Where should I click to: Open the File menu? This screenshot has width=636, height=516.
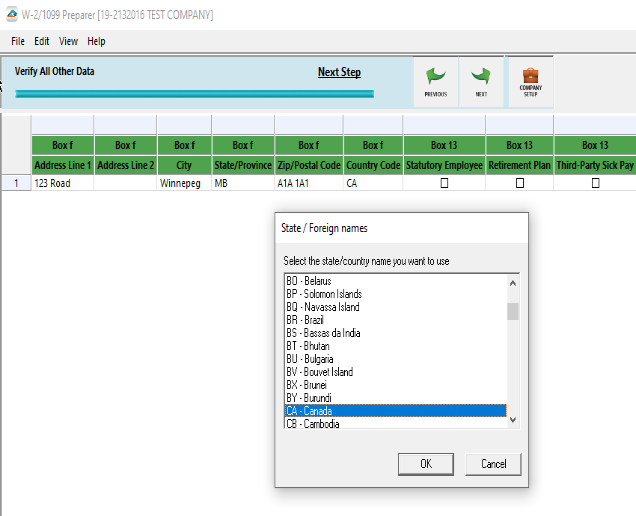click(18, 41)
